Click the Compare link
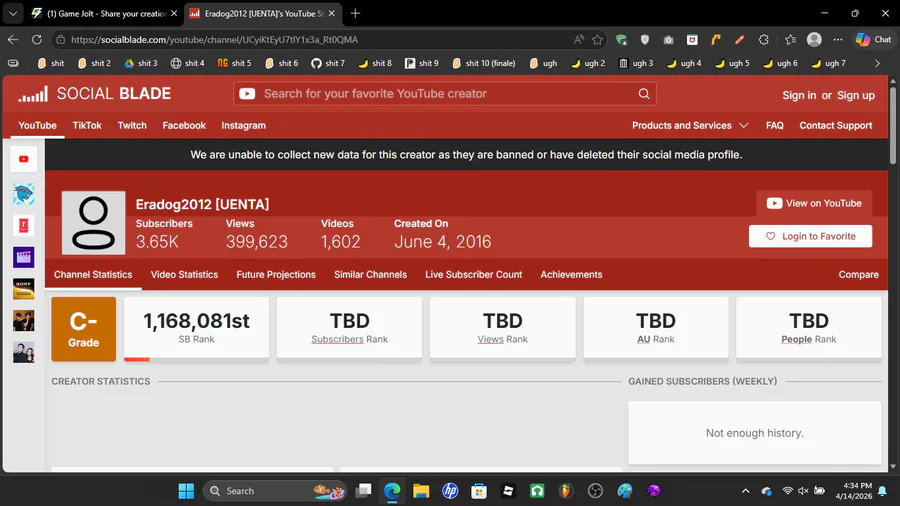 (858, 274)
